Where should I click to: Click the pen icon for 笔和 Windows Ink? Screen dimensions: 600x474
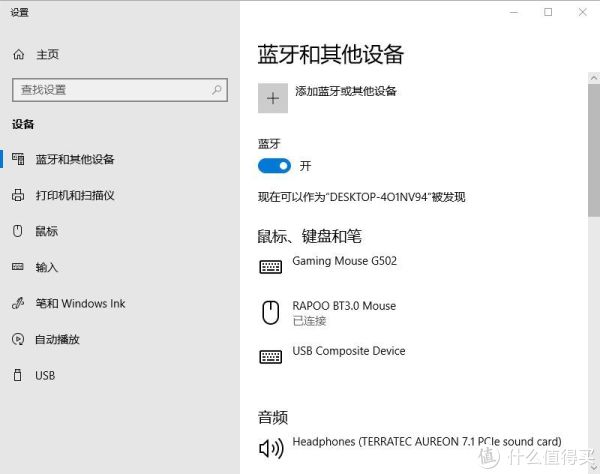pos(18,303)
